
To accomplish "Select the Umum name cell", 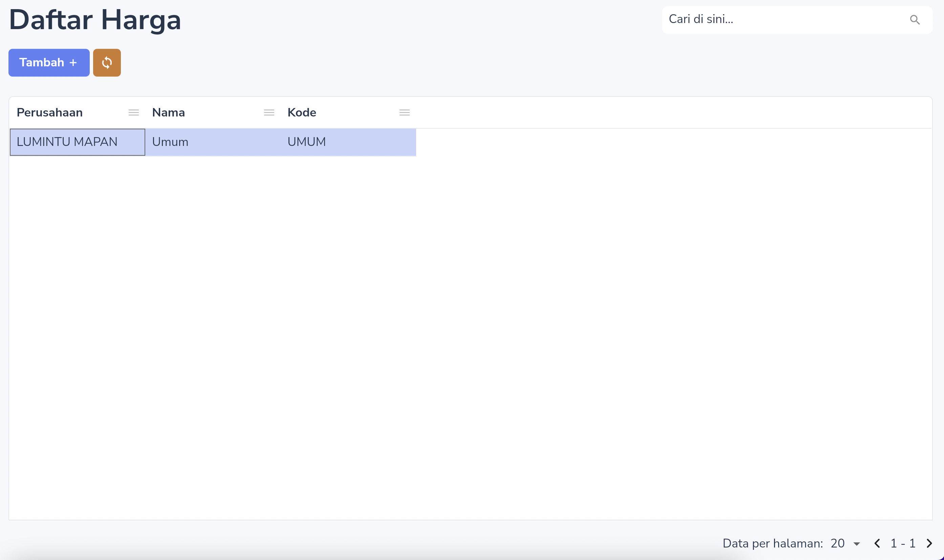I will tap(213, 142).
